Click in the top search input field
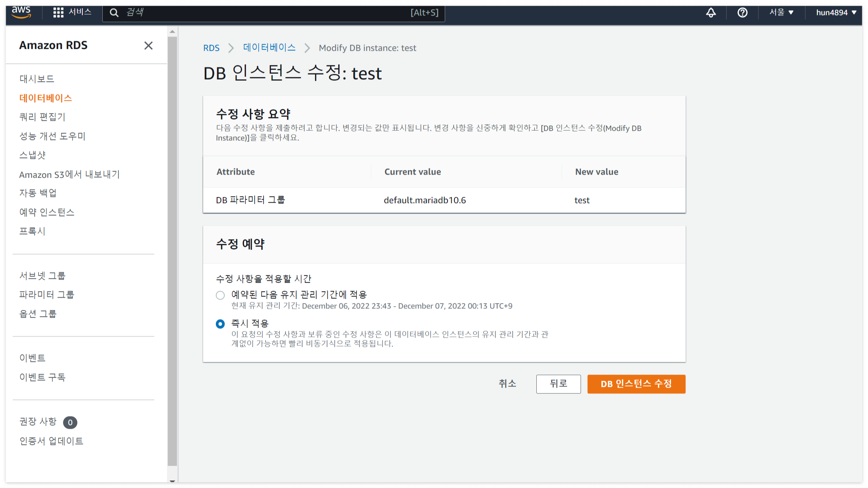868x488 pixels. click(x=269, y=13)
